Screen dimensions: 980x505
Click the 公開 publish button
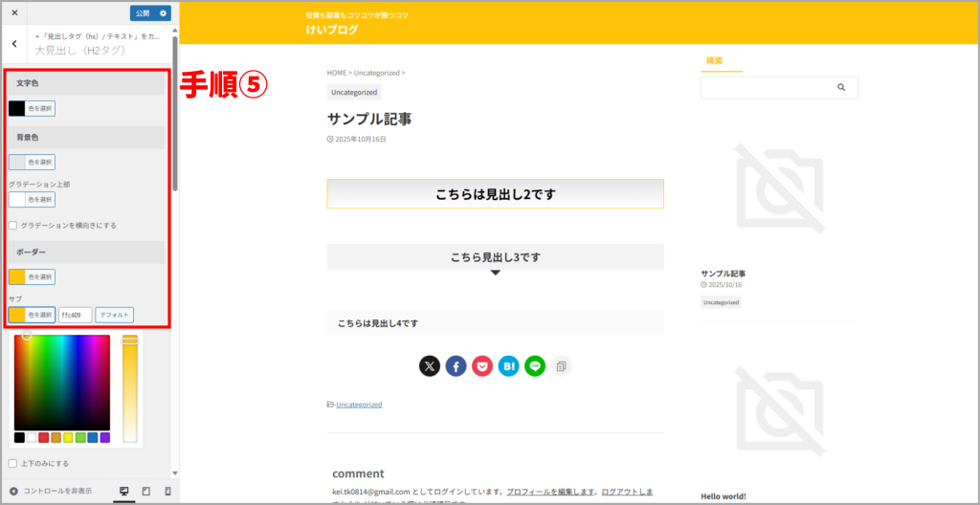click(x=143, y=13)
